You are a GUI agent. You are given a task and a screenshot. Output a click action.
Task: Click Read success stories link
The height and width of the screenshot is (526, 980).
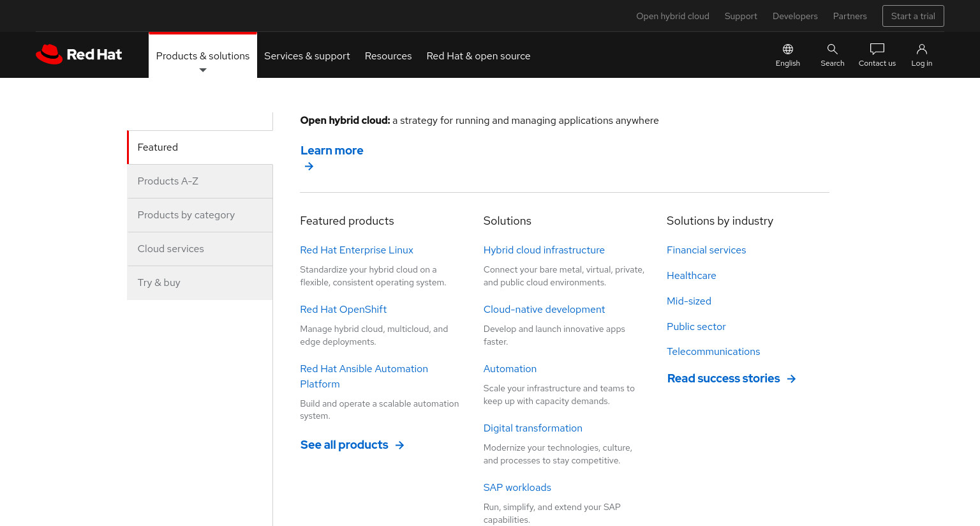click(724, 379)
